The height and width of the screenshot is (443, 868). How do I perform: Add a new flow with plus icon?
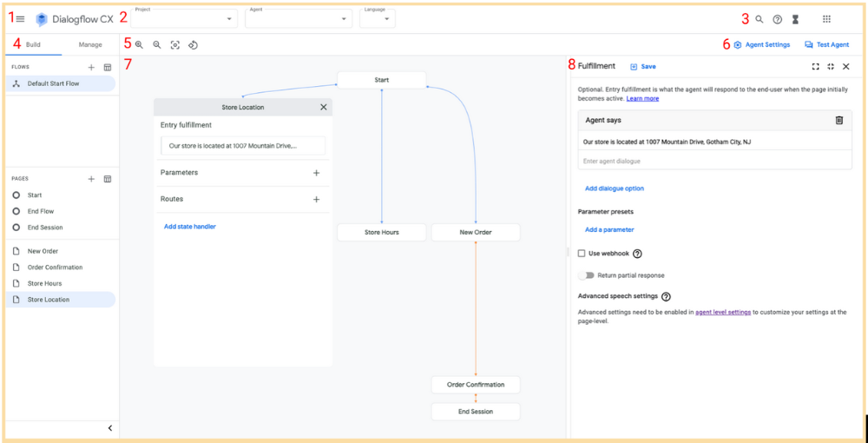pyautogui.click(x=91, y=67)
